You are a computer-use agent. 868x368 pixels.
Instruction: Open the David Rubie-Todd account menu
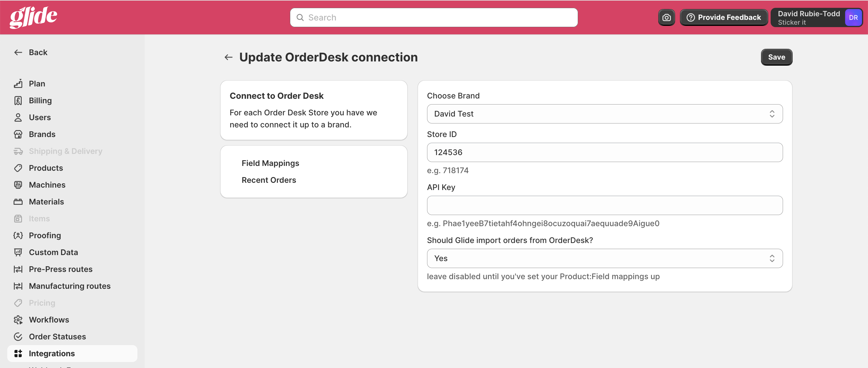click(808, 17)
